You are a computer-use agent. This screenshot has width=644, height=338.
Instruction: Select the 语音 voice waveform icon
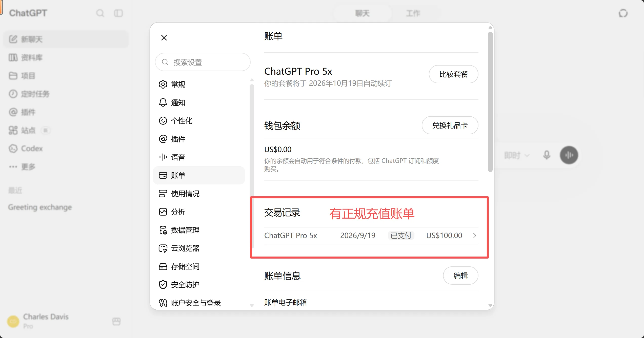(x=163, y=157)
